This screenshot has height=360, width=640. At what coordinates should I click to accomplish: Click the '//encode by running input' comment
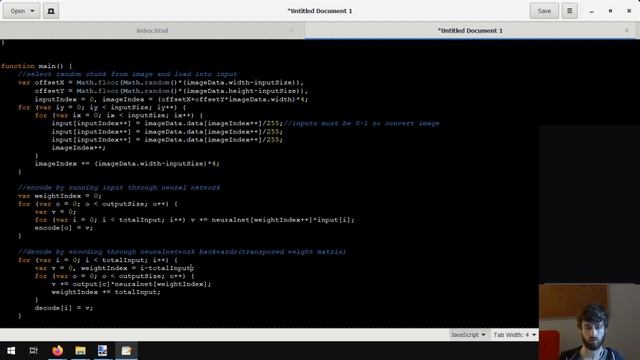(x=119, y=188)
